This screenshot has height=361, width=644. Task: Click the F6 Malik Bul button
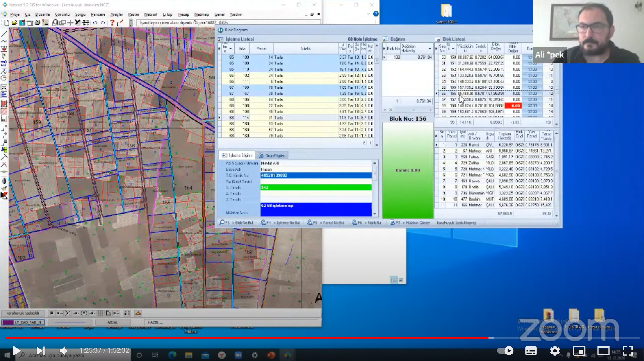pyautogui.click(x=366, y=223)
